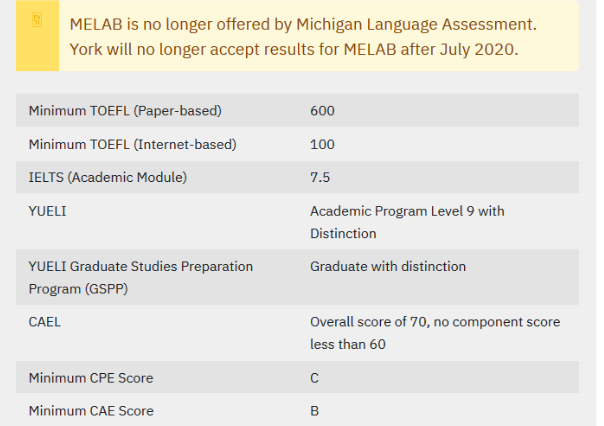Viewport: 604px width, 426px height.
Task: Click the July 2020 MELAB deadline sentence
Action: point(294,49)
